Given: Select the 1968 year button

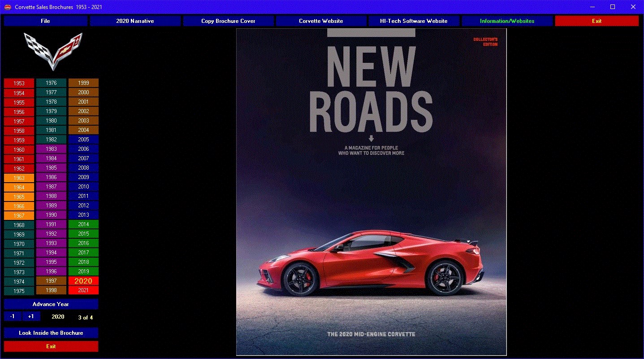Looking at the screenshot, I should 19,225.
